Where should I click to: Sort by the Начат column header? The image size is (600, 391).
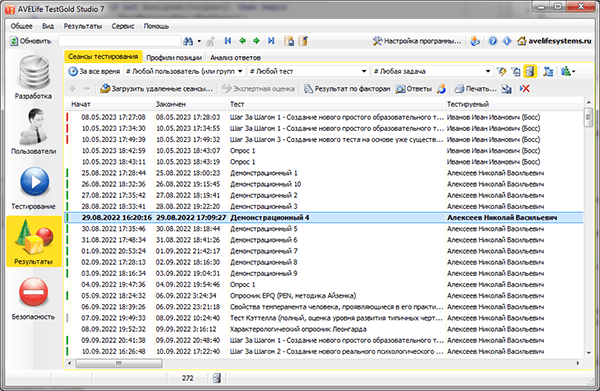pos(111,104)
